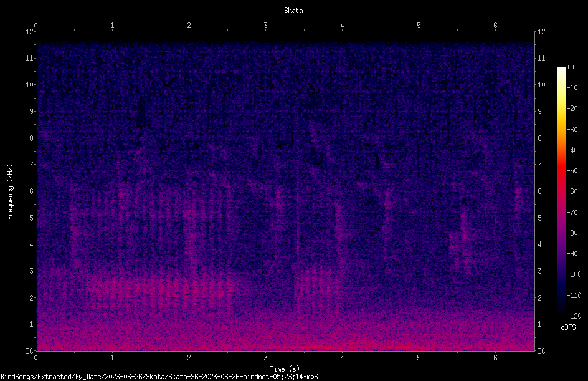Click the "Skata" title above the spectrogram
This screenshot has height=381, width=588.
point(293,11)
